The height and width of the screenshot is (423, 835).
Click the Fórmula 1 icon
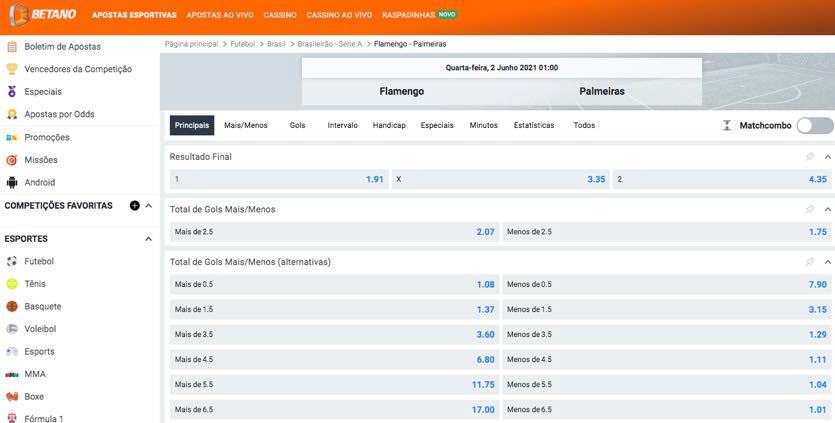tap(12, 418)
